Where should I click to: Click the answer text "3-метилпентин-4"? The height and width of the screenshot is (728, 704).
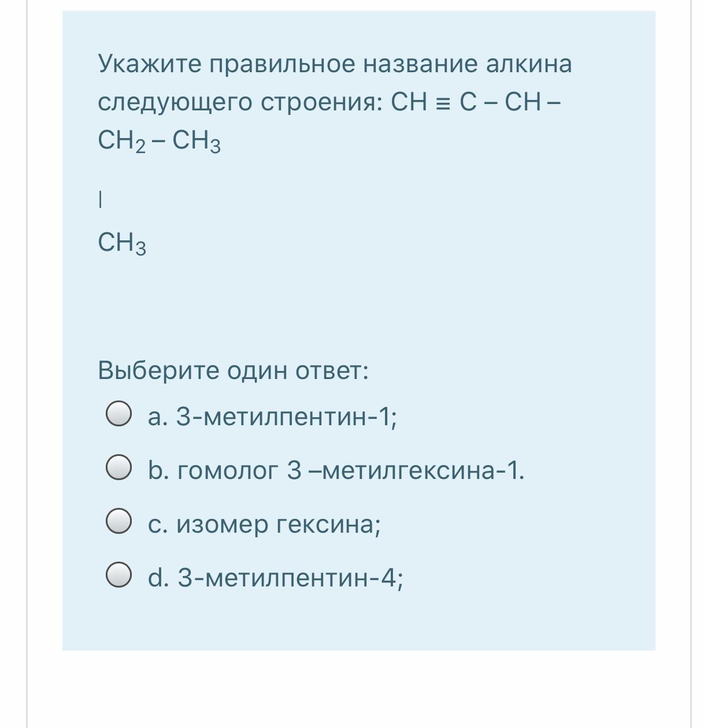pos(289,577)
